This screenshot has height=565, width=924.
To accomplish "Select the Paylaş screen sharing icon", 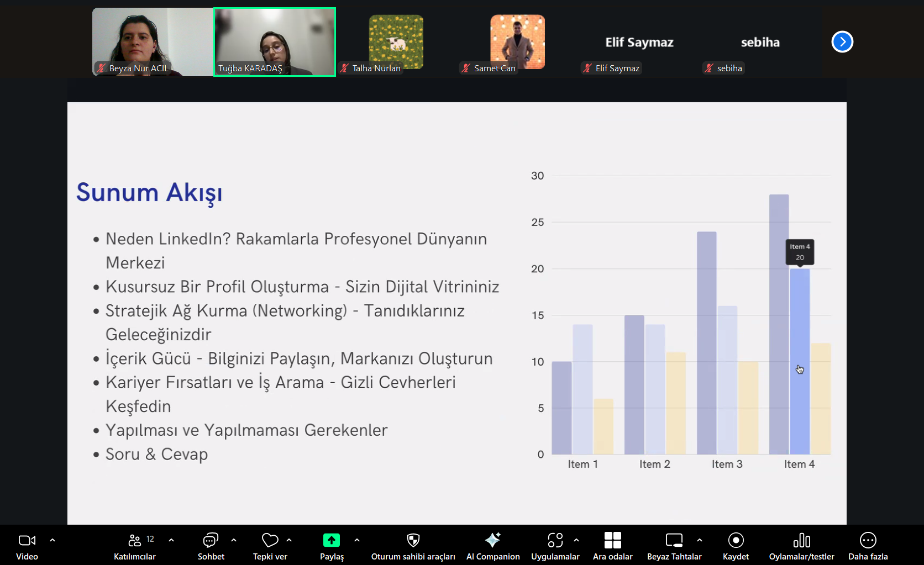I will pos(330,540).
